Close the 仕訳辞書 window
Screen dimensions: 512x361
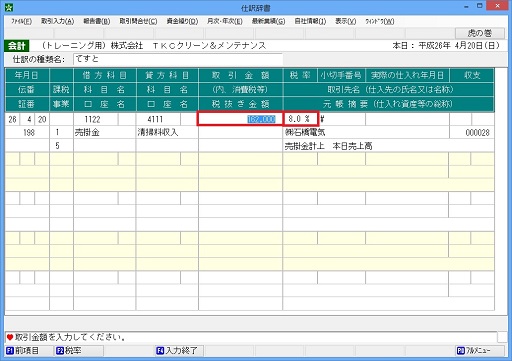tap(497, 6)
